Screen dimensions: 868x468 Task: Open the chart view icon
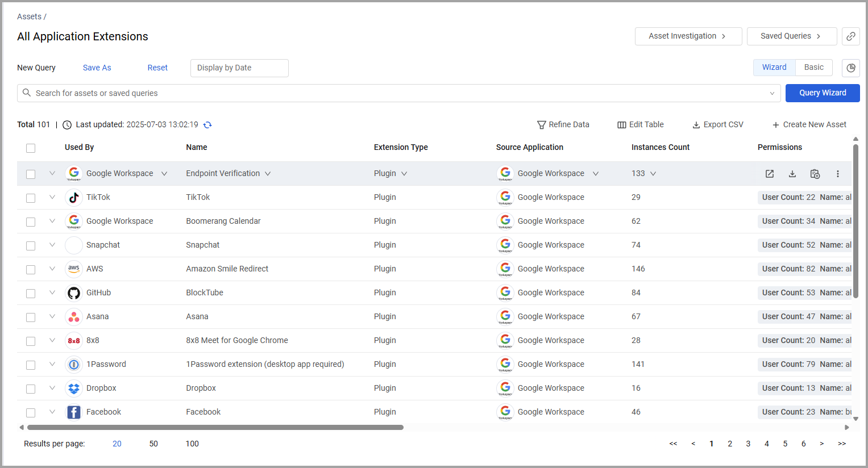[850, 68]
